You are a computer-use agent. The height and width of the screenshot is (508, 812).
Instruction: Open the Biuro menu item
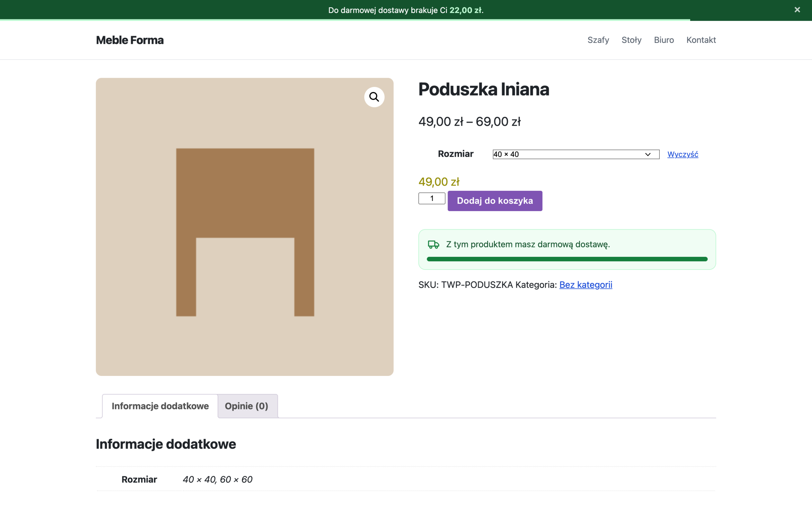pos(664,40)
